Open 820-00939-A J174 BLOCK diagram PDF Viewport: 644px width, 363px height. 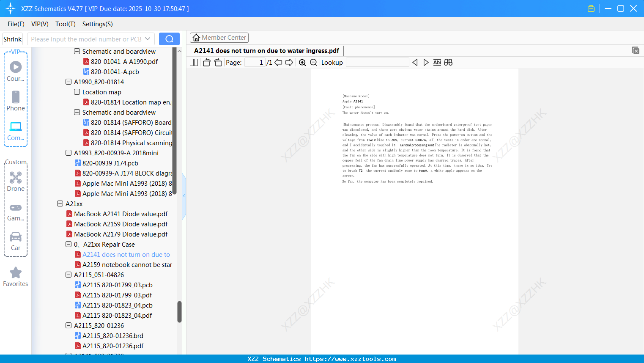pos(123,173)
